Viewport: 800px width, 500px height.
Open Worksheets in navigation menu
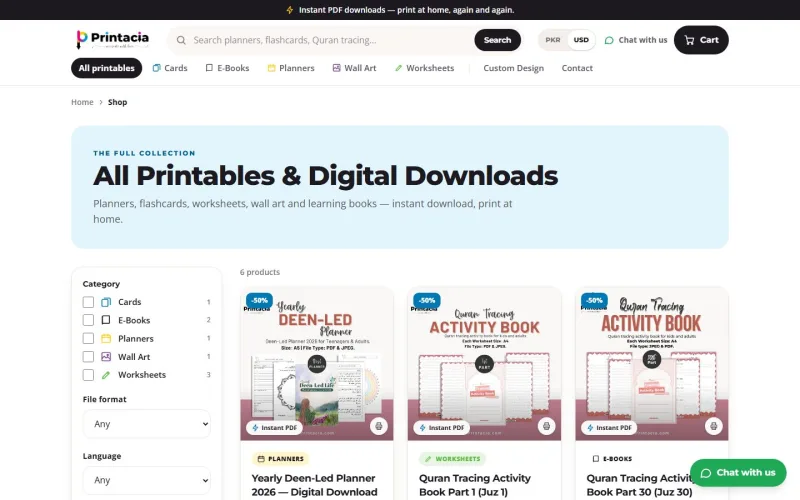point(424,68)
